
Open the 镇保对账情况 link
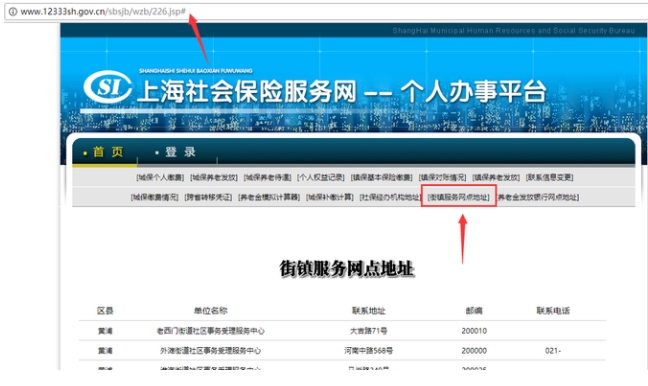click(442, 177)
